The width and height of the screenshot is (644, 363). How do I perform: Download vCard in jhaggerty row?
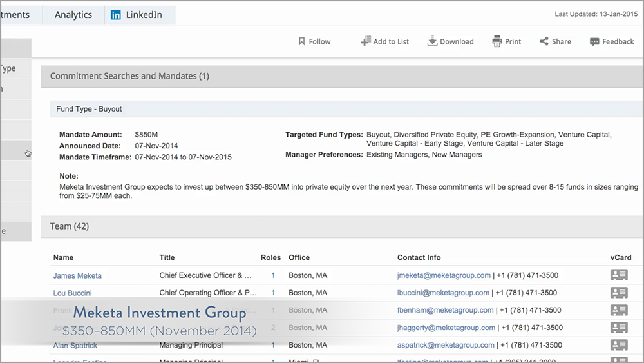point(619,328)
